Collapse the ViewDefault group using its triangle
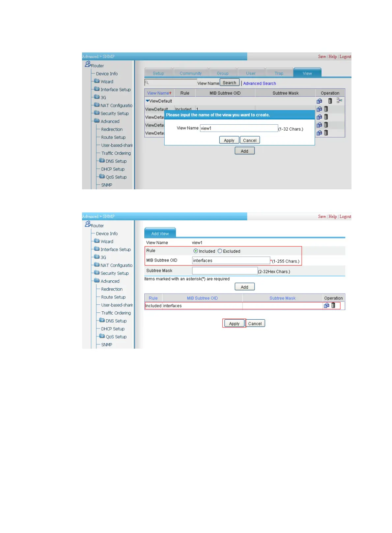Viewport: 392px width, 533px height. click(148, 101)
